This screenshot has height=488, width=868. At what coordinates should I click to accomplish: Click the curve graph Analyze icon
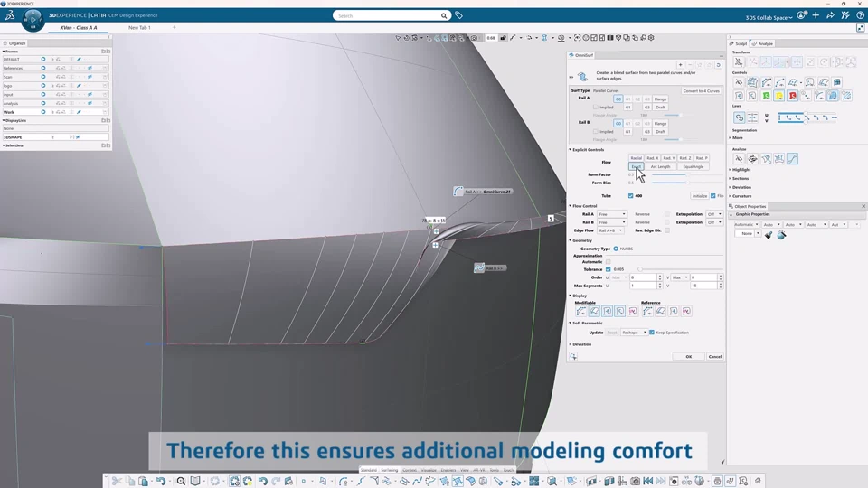[793, 159]
